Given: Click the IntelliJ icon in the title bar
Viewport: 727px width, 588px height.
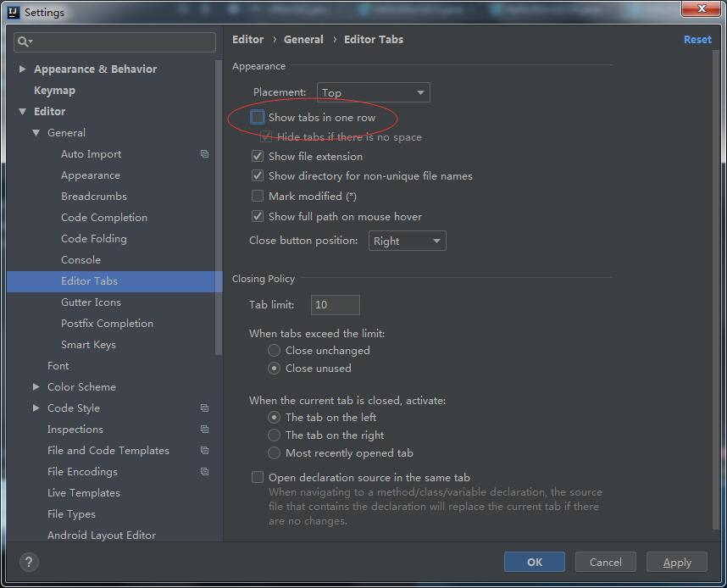Looking at the screenshot, I should pyautogui.click(x=13, y=12).
